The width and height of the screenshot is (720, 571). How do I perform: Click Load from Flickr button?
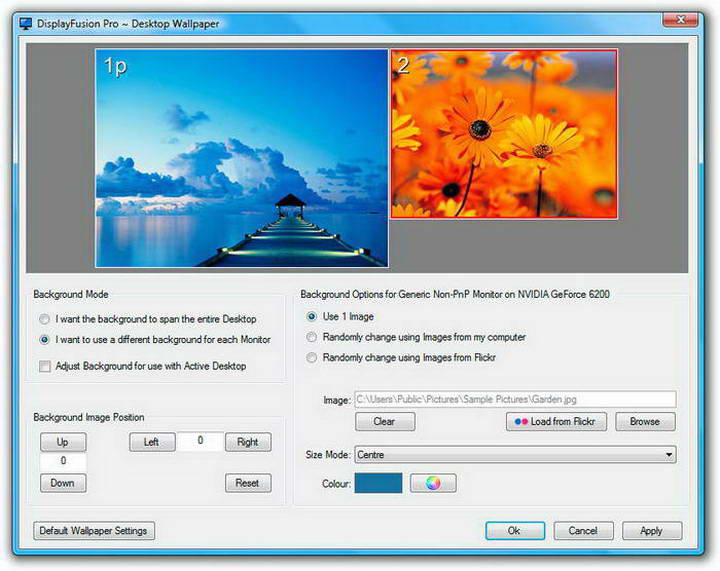(x=556, y=421)
